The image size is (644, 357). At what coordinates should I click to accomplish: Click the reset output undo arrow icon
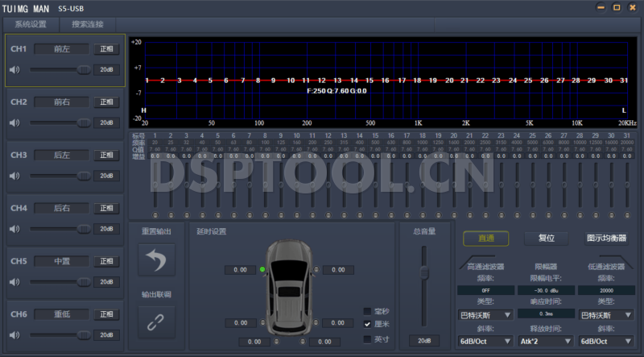pos(156,260)
